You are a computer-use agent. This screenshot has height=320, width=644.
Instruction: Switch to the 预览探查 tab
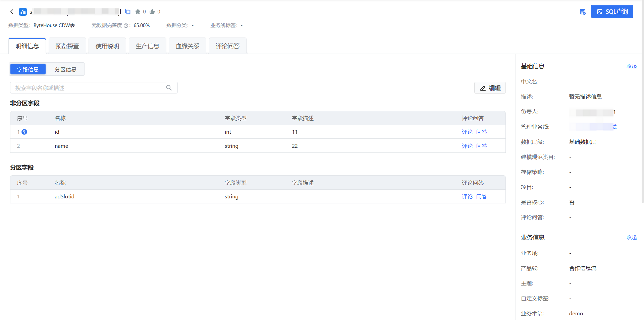coord(67,46)
